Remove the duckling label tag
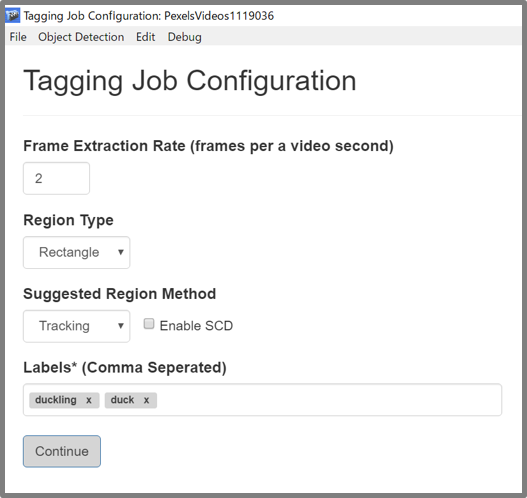This screenshot has width=527, height=498. click(x=89, y=400)
